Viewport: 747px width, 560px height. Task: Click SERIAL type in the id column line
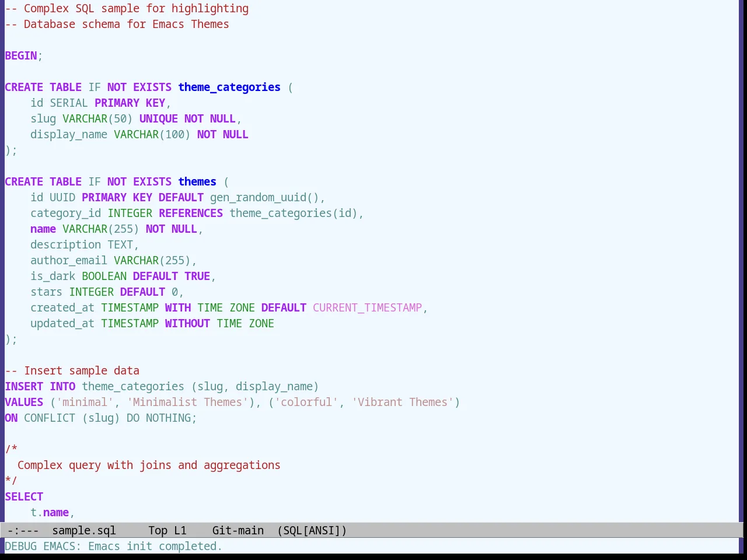pyautogui.click(x=69, y=103)
